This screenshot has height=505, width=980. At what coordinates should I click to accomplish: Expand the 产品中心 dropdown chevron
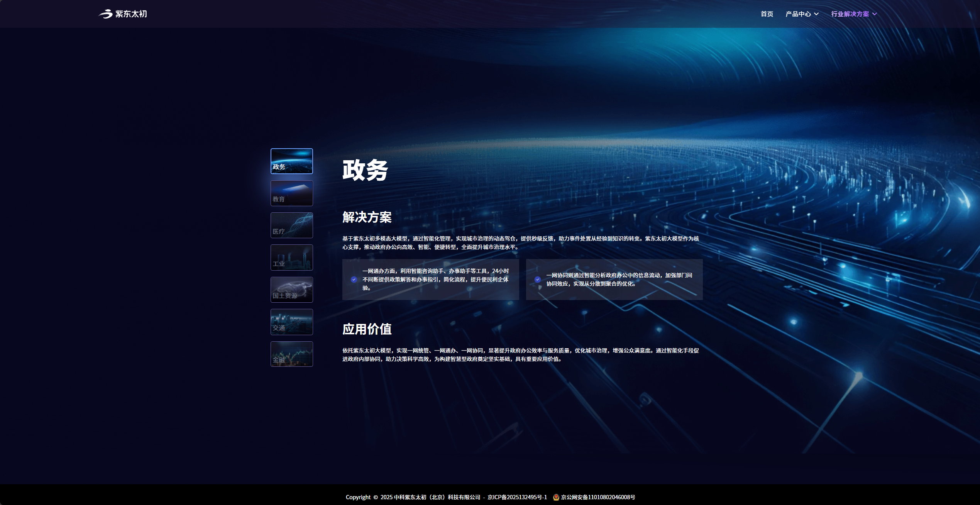[x=816, y=14]
